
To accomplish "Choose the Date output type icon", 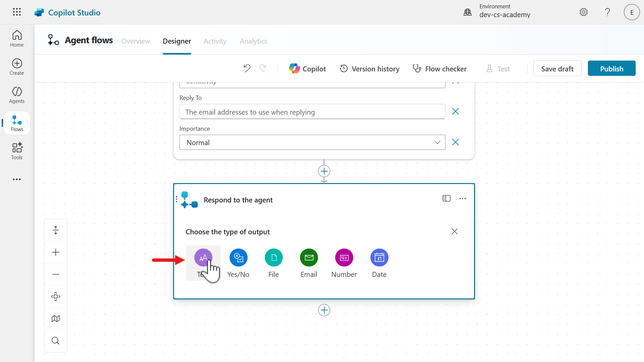I will (379, 257).
